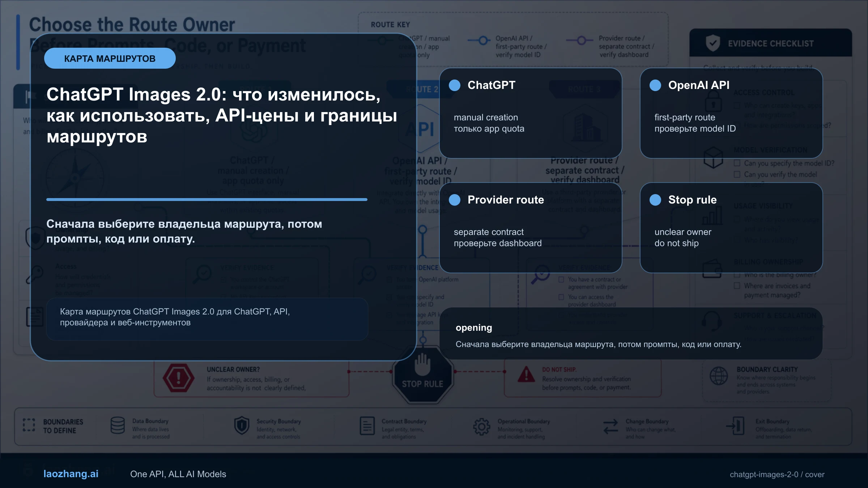Viewport: 868px width, 488px height.
Task: Click the КАРТА МАРШРУТОВ pill badge
Action: (x=110, y=59)
